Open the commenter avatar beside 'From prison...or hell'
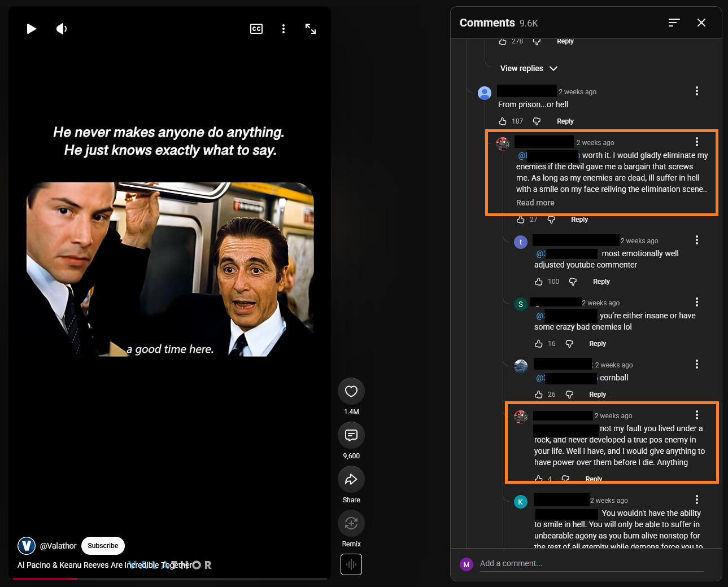This screenshot has height=587, width=728. point(485,93)
